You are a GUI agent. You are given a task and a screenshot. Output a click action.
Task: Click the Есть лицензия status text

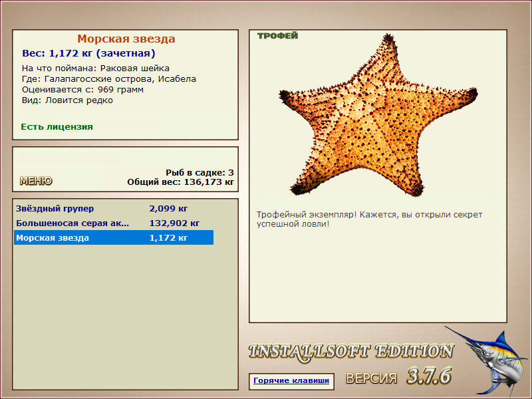57,127
